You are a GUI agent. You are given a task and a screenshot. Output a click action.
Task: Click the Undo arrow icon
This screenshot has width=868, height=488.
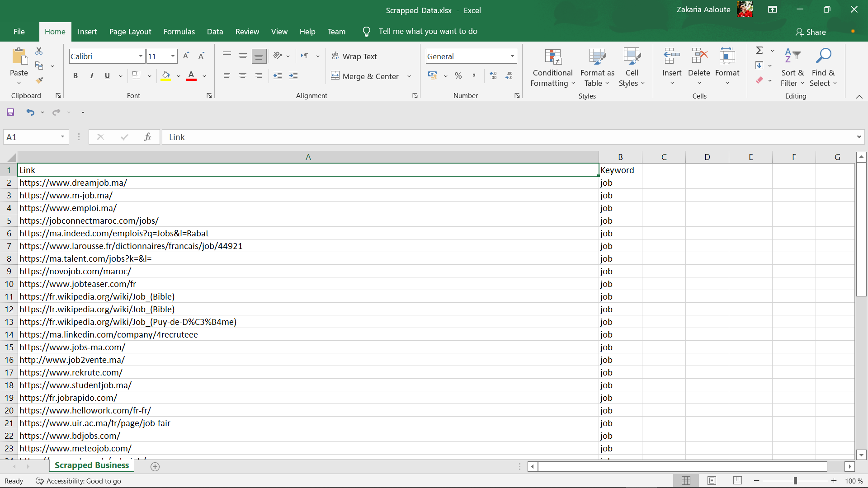click(30, 112)
